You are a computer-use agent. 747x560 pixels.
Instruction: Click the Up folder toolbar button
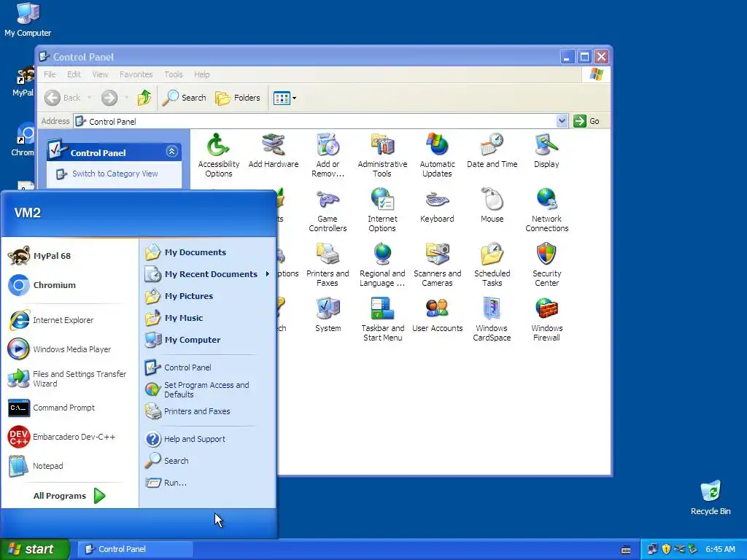144,98
